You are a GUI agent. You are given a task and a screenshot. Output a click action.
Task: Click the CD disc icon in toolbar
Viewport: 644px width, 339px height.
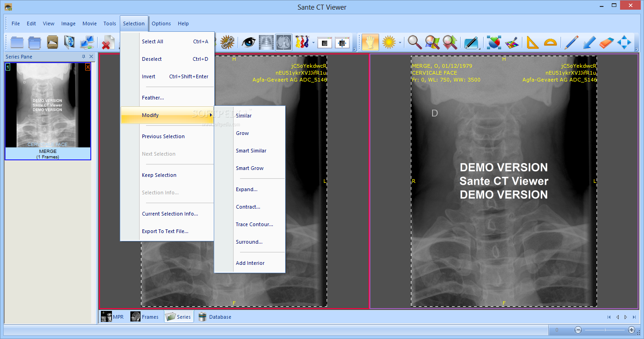point(70,42)
